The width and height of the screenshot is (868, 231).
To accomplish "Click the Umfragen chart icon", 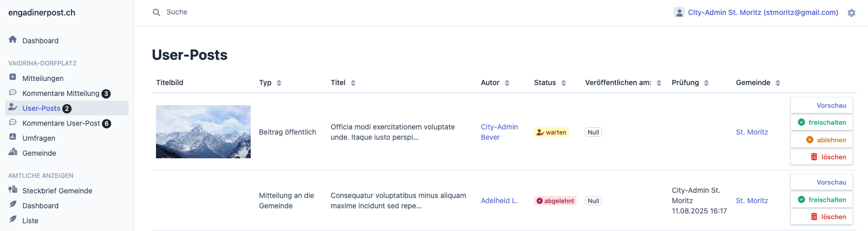I will (13, 137).
